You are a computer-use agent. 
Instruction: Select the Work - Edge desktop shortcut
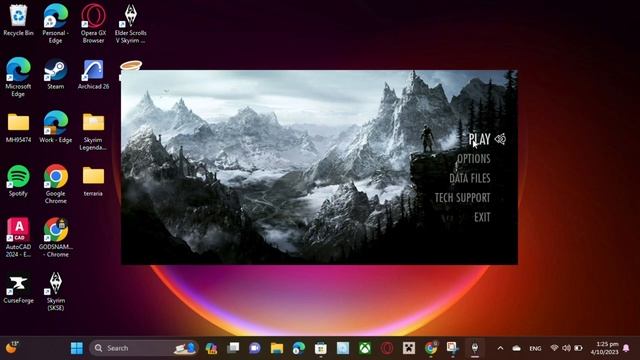(56, 127)
